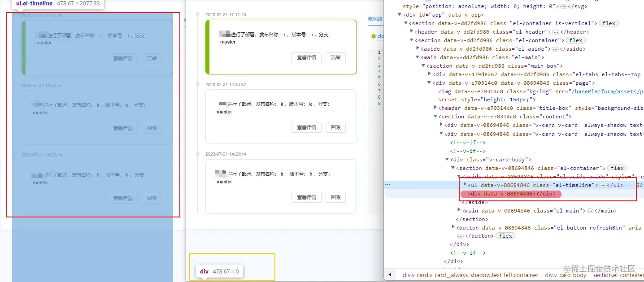
Task: Expand the title-box header node
Action: pos(435,108)
